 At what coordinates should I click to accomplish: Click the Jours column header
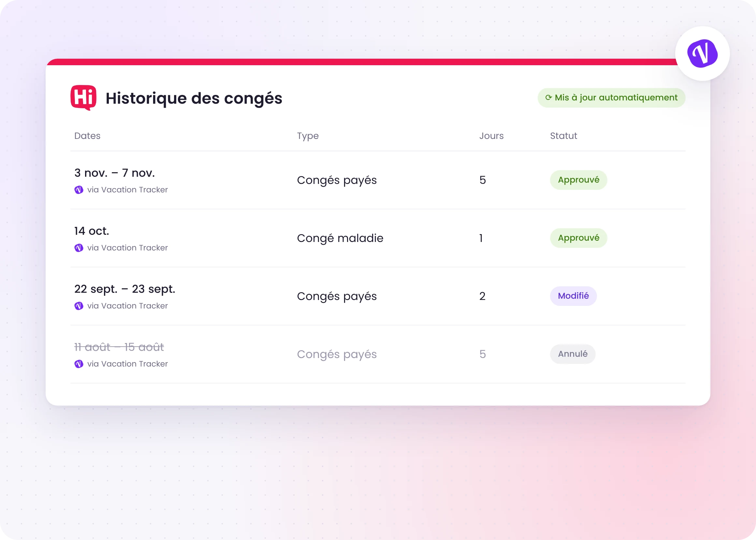tap(491, 136)
